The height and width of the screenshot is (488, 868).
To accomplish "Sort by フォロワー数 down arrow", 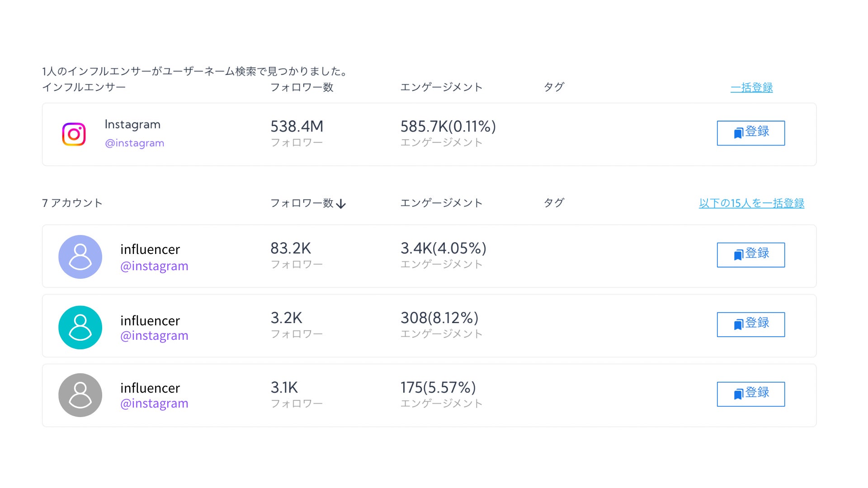I will (341, 204).
